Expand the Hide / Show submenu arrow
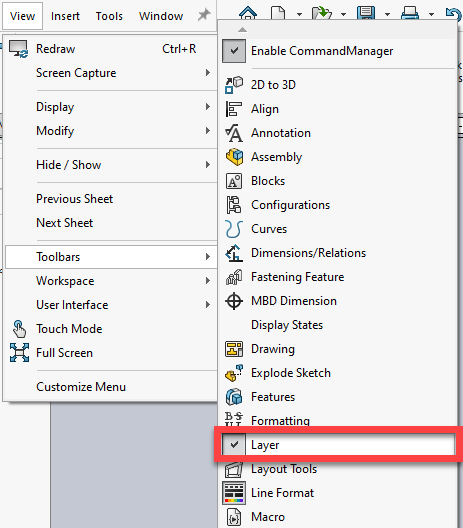The height and width of the screenshot is (528, 463). click(208, 165)
